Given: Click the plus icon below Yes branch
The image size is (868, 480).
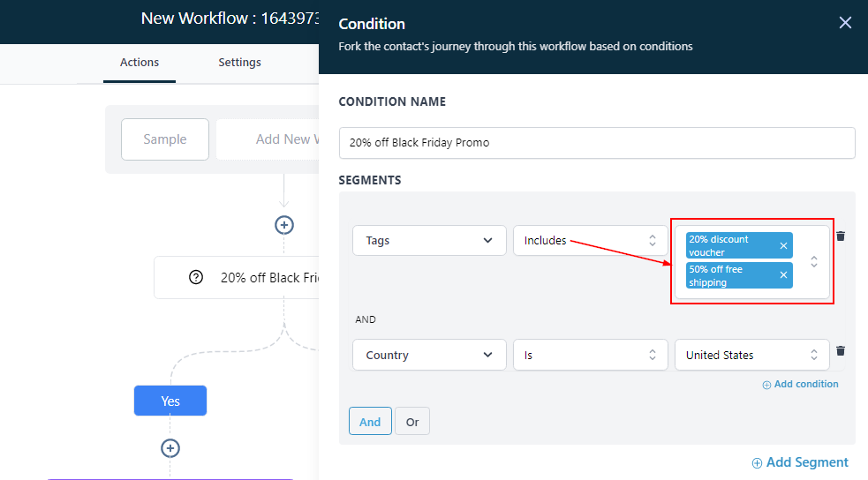Looking at the screenshot, I should click(x=170, y=448).
